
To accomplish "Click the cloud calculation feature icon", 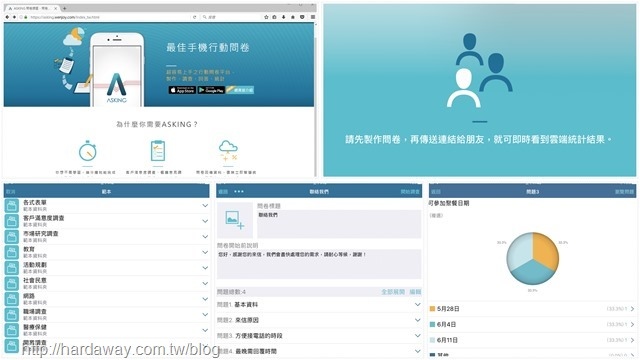I will (x=228, y=151).
